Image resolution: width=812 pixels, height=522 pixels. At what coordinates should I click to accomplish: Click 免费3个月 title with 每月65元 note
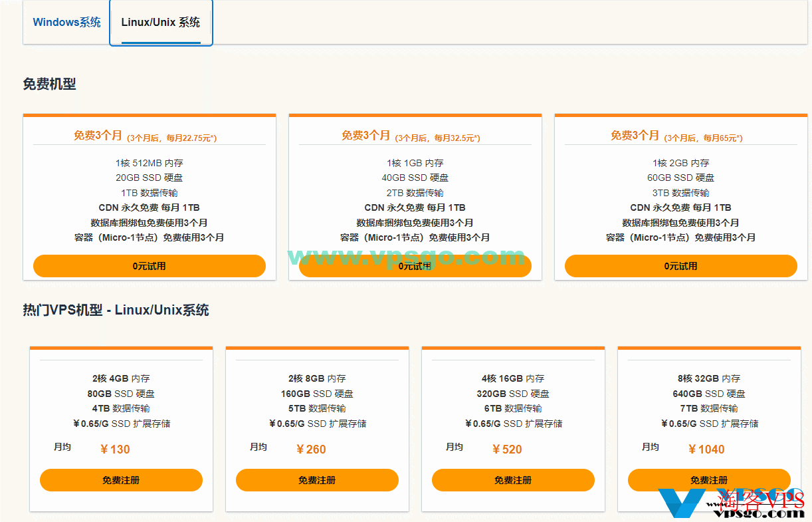tap(635, 136)
